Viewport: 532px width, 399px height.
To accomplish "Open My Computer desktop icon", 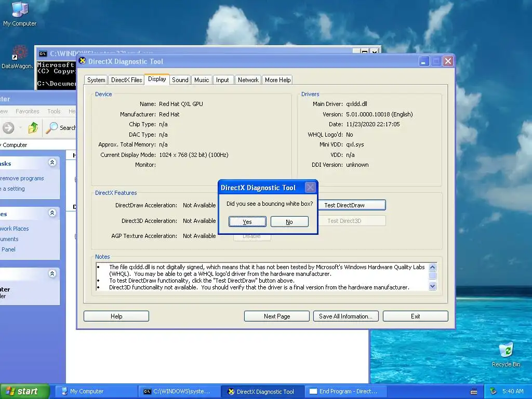I will click(20, 14).
